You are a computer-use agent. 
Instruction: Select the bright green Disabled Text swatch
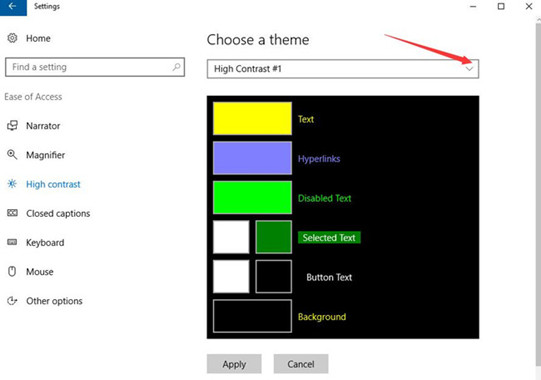tap(252, 197)
